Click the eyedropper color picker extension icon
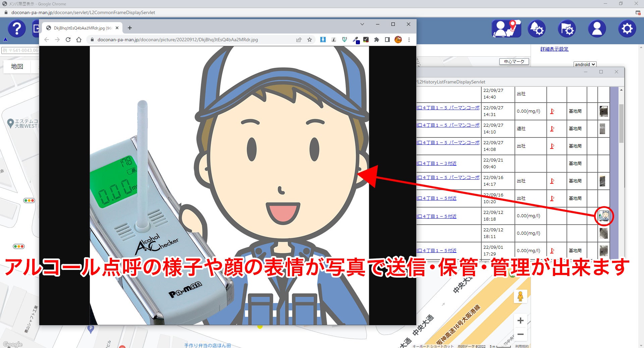Viewport: 644px width, 348px height. [356, 40]
